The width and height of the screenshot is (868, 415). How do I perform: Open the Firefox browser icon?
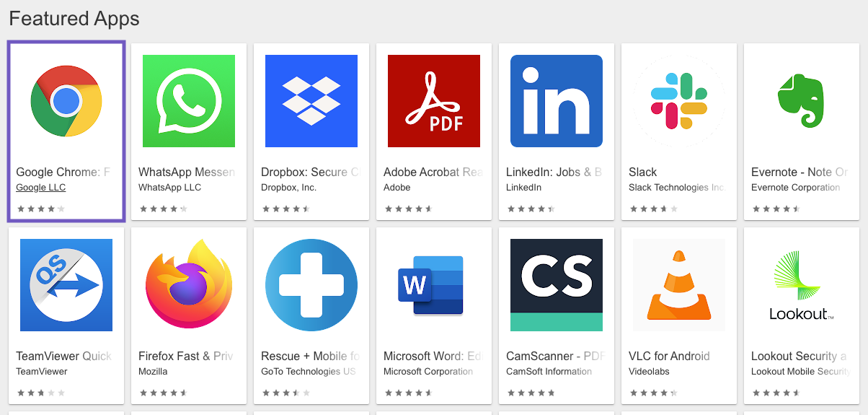(189, 285)
